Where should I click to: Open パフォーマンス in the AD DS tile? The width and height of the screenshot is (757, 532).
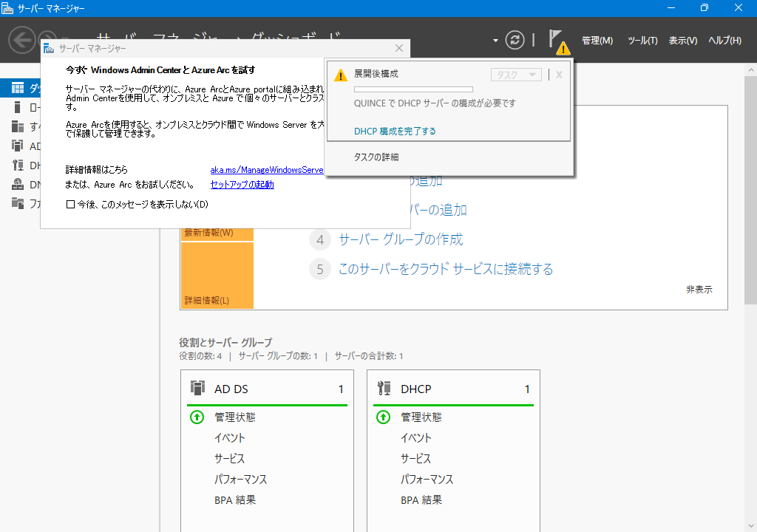(241, 480)
